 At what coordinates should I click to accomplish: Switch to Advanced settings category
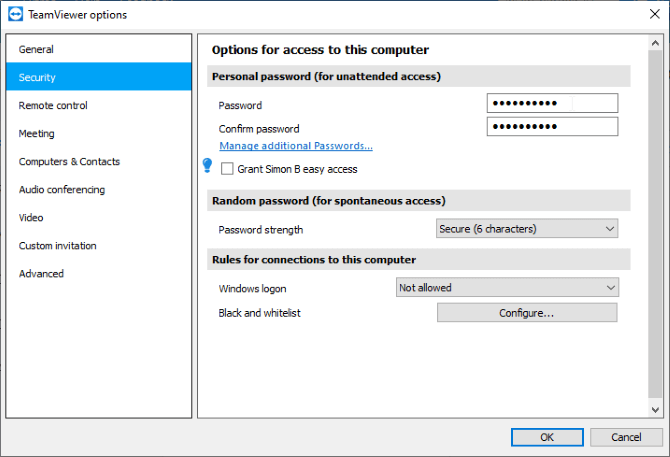click(x=99, y=273)
